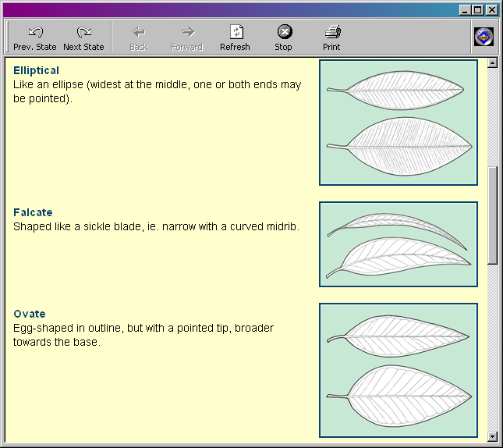503x448 pixels.
Task: Open the Elliptical leaf illustration
Action: [399, 123]
